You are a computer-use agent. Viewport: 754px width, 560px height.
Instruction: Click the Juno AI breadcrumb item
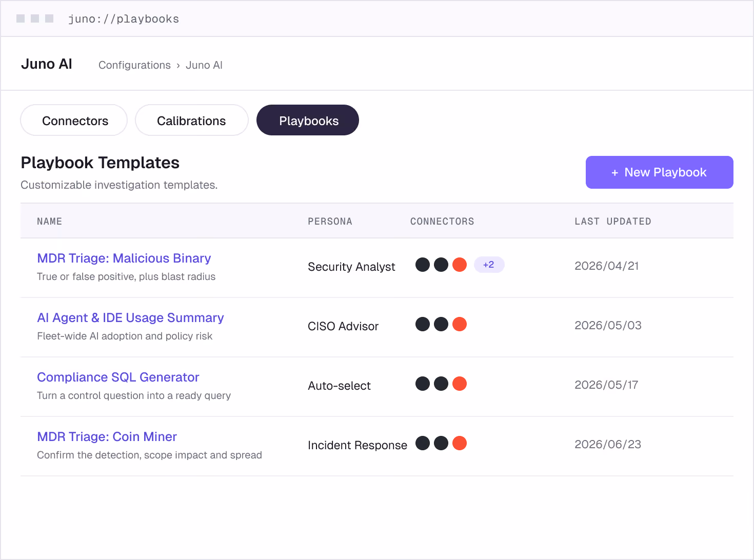[204, 65]
